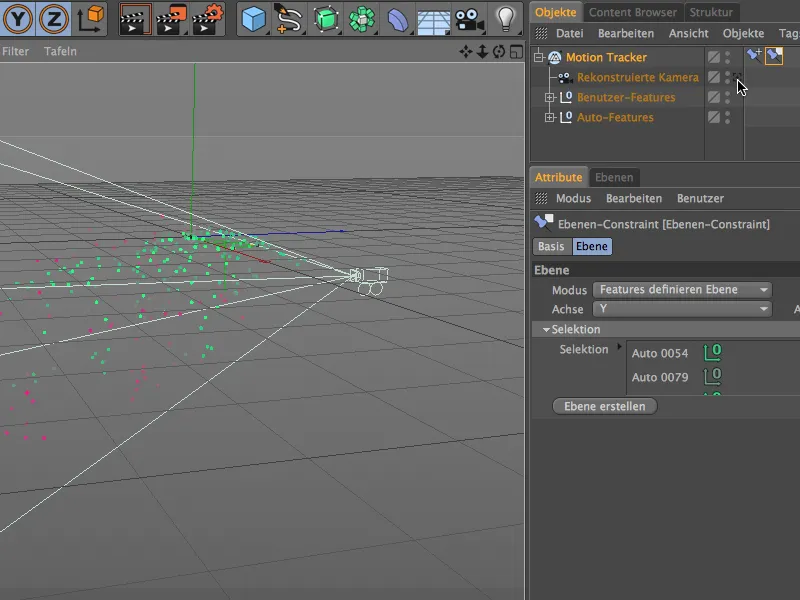Image resolution: width=800 pixels, height=600 pixels.
Task: Open the Benutzer menu
Action: [700, 198]
